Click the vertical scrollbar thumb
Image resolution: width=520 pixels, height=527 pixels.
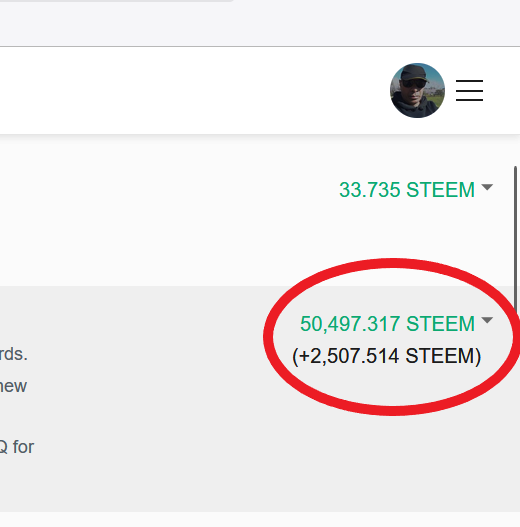point(516,240)
